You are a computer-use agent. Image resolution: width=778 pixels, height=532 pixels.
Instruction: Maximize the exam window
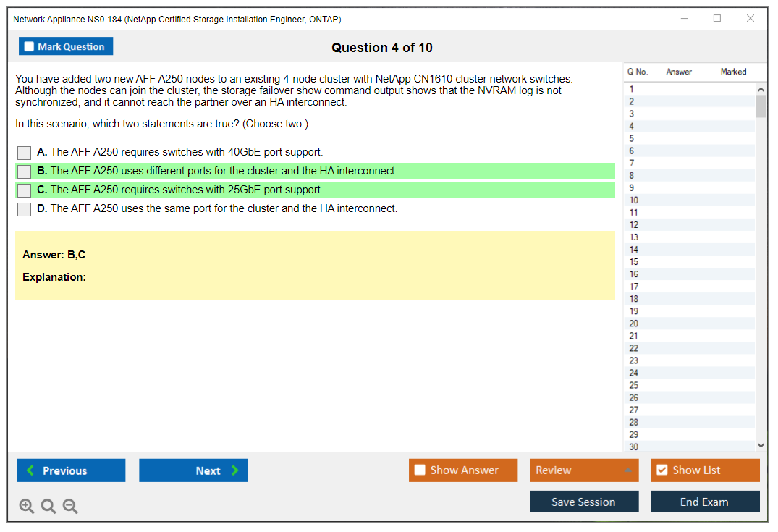(717, 19)
